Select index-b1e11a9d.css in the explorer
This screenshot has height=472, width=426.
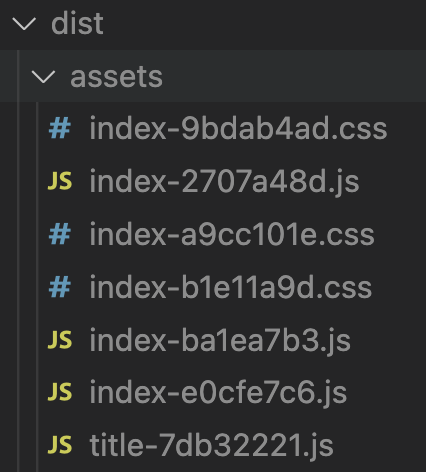tap(230, 287)
